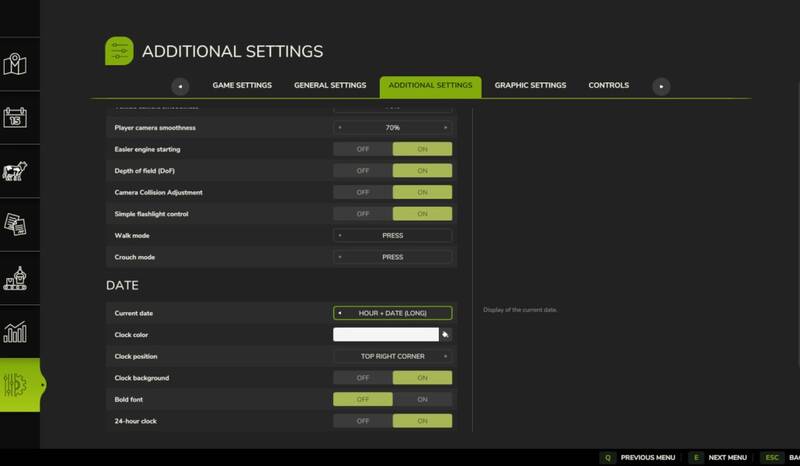This screenshot has height=466, width=800.
Task: Turn off Depth of field (DoF)
Action: point(362,171)
